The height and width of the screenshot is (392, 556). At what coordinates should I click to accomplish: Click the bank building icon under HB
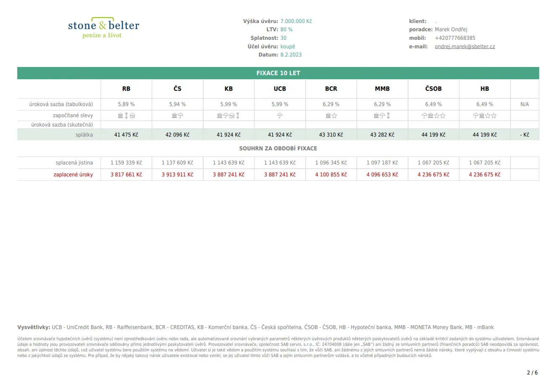[x=481, y=116]
